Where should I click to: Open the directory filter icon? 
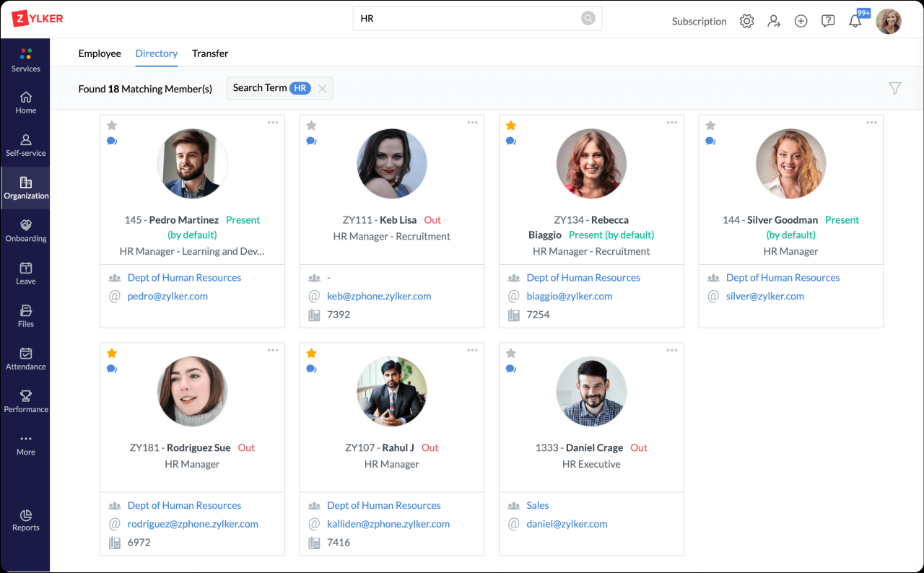coord(895,87)
